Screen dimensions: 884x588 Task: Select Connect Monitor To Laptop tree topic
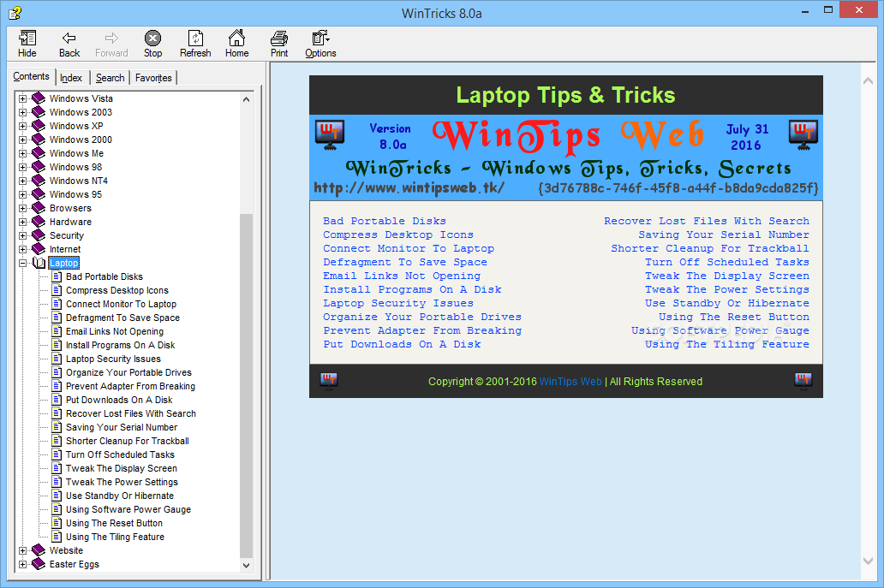click(x=122, y=304)
